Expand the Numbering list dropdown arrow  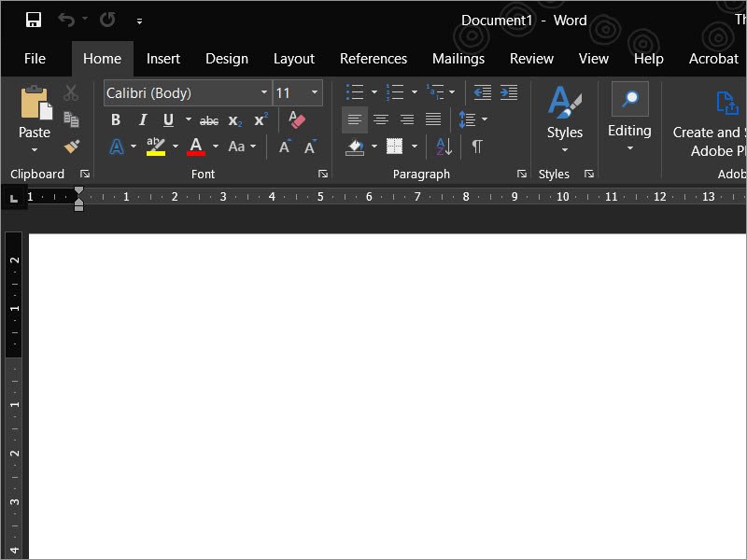click(415, 91)
